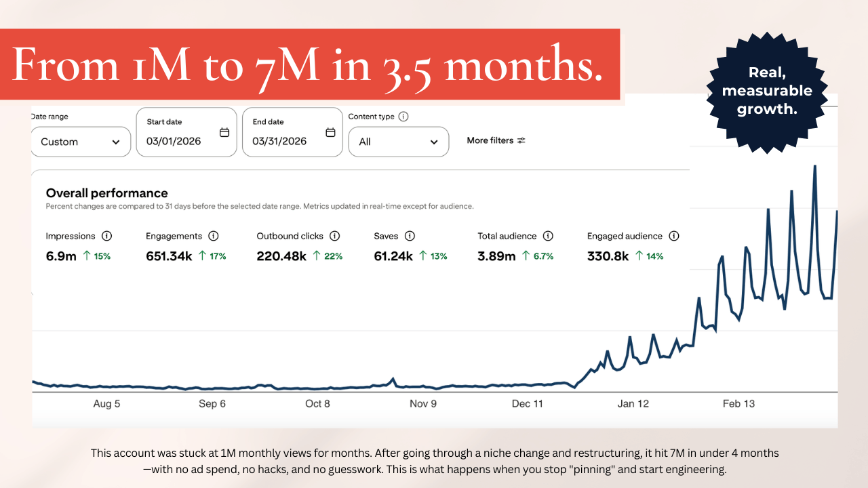Click the More filters sliders icon
The width and height of the screenshot is (868, 488).
tap(521, 140)
